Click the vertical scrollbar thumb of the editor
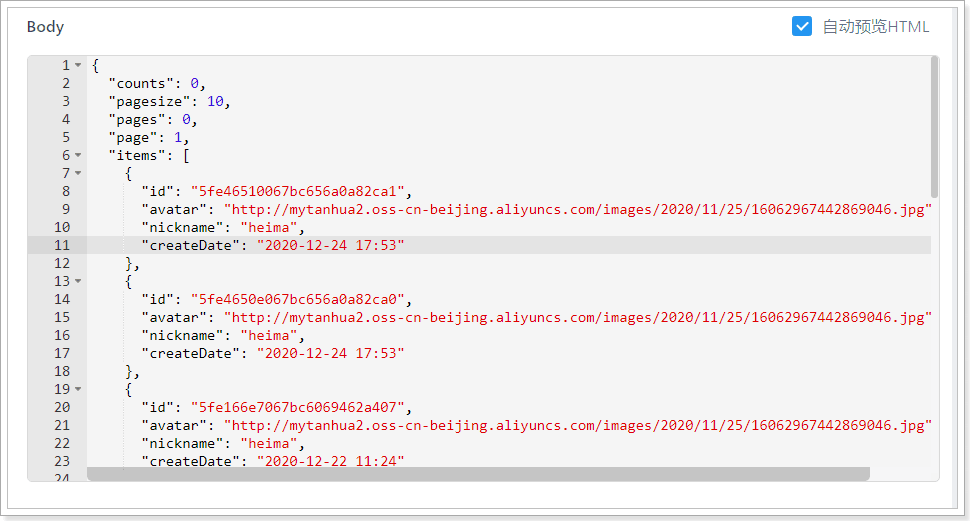This screenshot has width=970, height=521. pos(934,125)
